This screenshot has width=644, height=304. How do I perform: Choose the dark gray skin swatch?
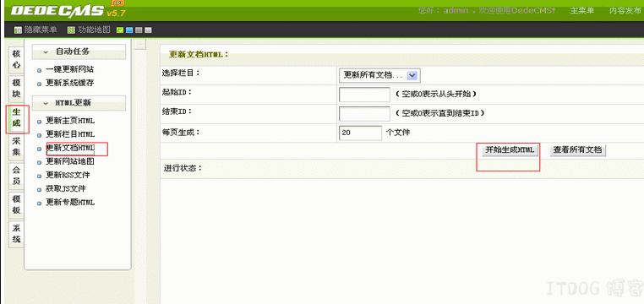(x=139, y=30)
